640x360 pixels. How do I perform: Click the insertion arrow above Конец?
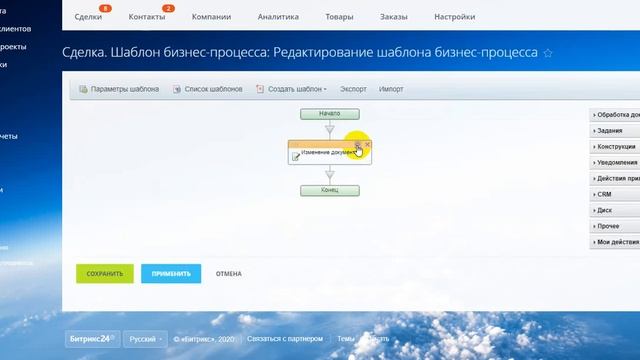point(330,175)
